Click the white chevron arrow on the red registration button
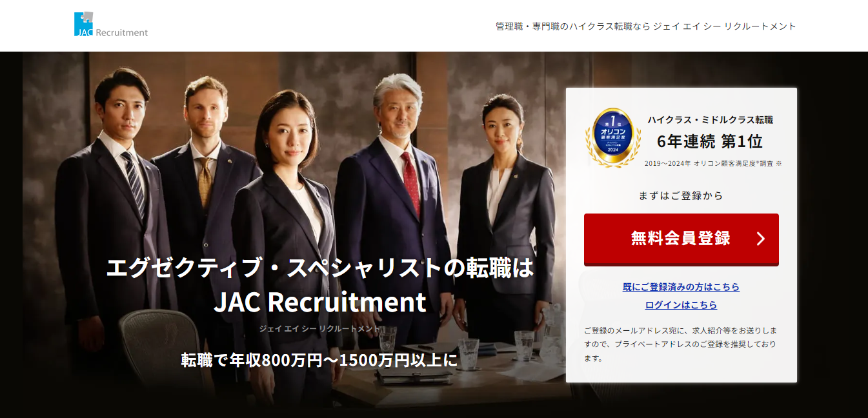868x418 pixels. coord(761,239)
